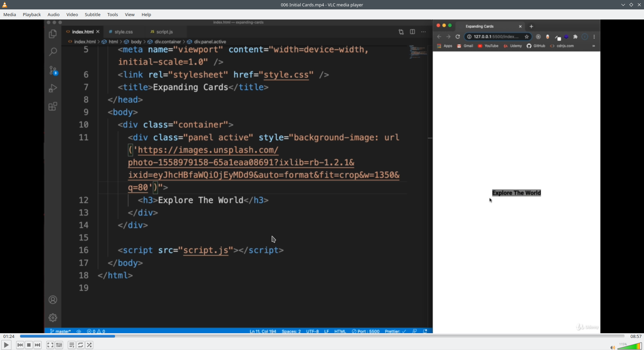The height and width of the screenshot is (350, 644).
Task: Toggle loop playback mode
Action: click(x=80, y=345)
